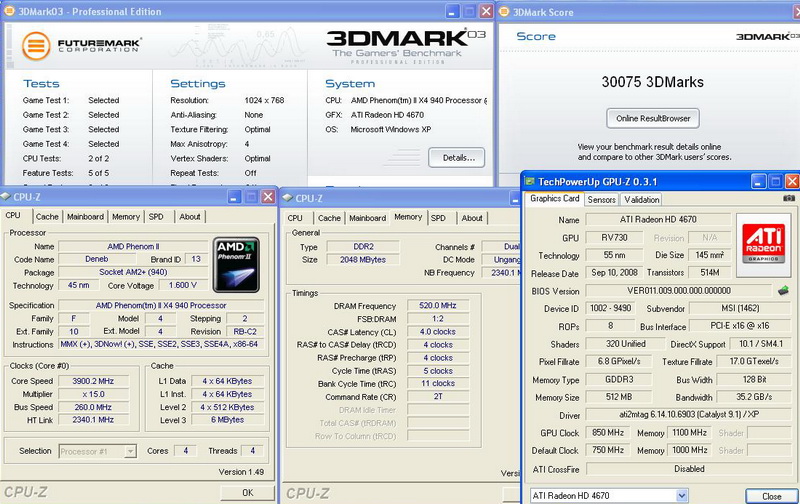This screenshot has width=800, height=504.
Task: Click the Shaders value 320 Unified
Action: [x=626, y=344]
